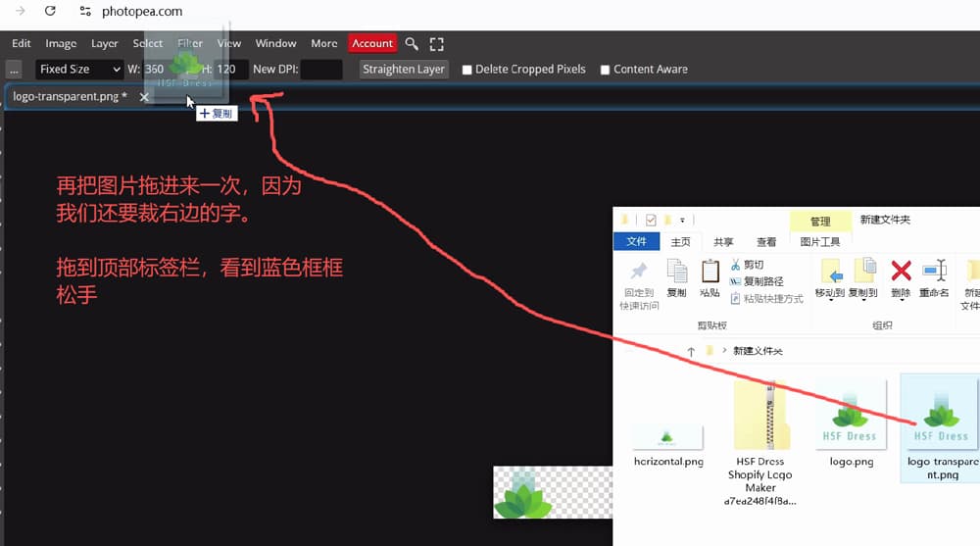Switch to 主页 ribbon tab

tap(681, 241)
